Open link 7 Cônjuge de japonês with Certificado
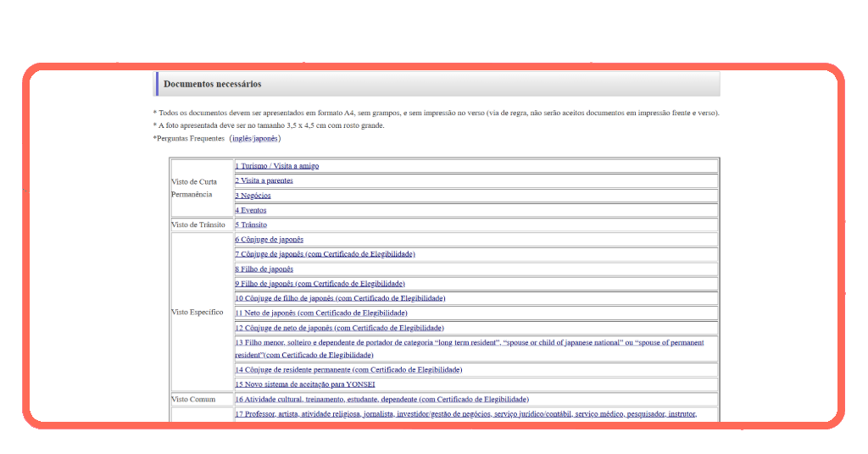The height and width of the screenshot is (454, 868). point(325,254)
